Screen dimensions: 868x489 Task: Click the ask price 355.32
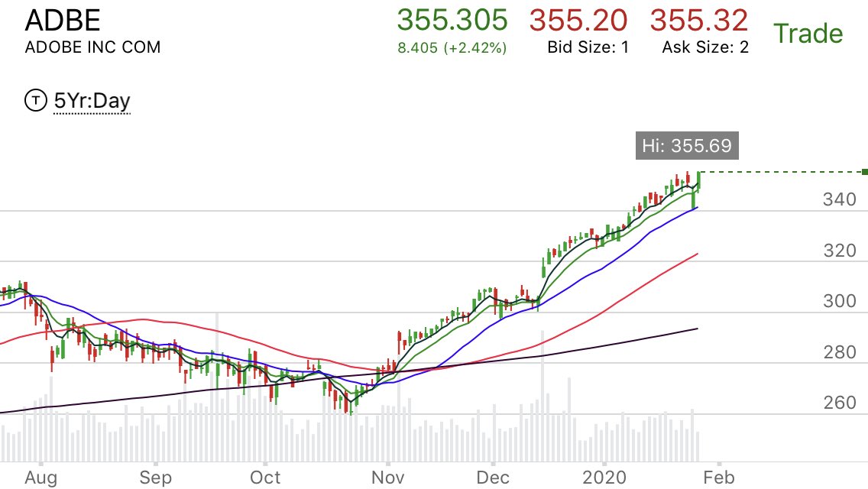coord(699,21)
